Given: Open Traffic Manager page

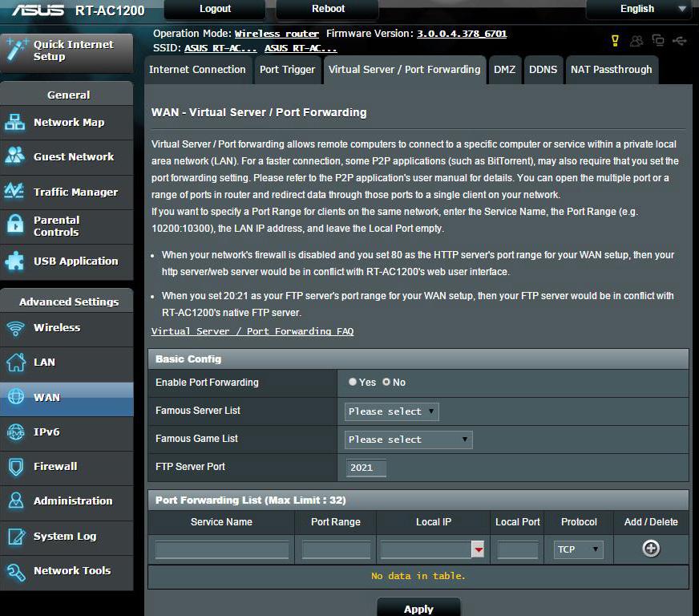Looking at the screenshot, I should 67,192.
